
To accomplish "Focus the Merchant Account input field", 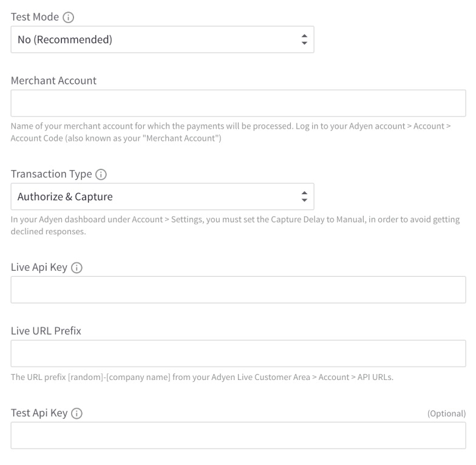I will 238,103.
